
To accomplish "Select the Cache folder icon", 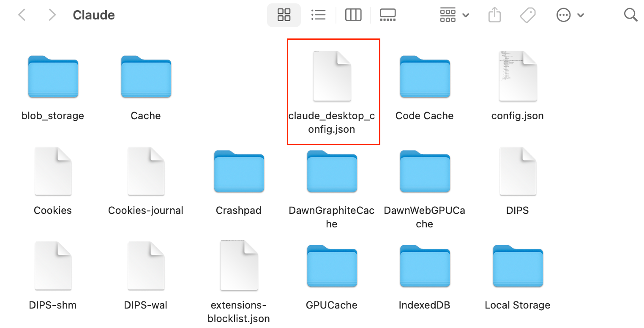I will [146, 77].
